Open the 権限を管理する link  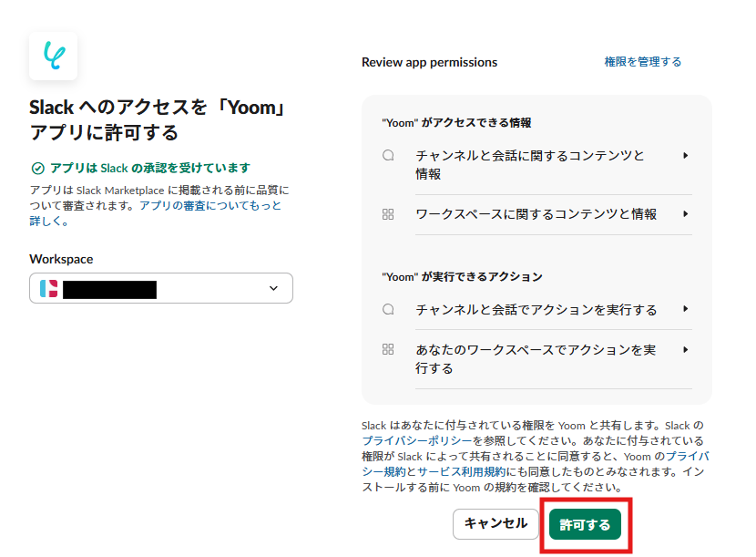(643, 62)
